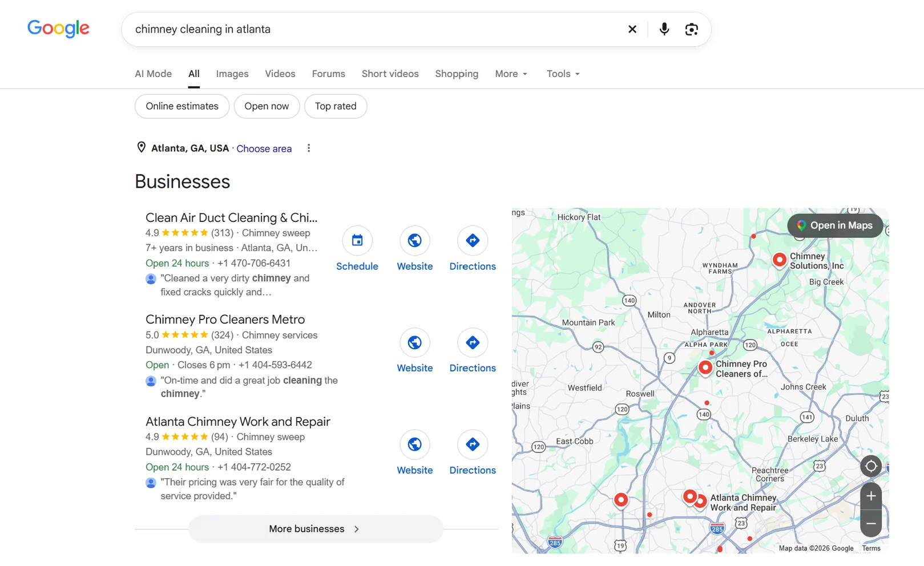Image resolution: width=924 pixels, height=566 pixels.
Task: Open the three-dot location options menu
Action: point(309,148)
